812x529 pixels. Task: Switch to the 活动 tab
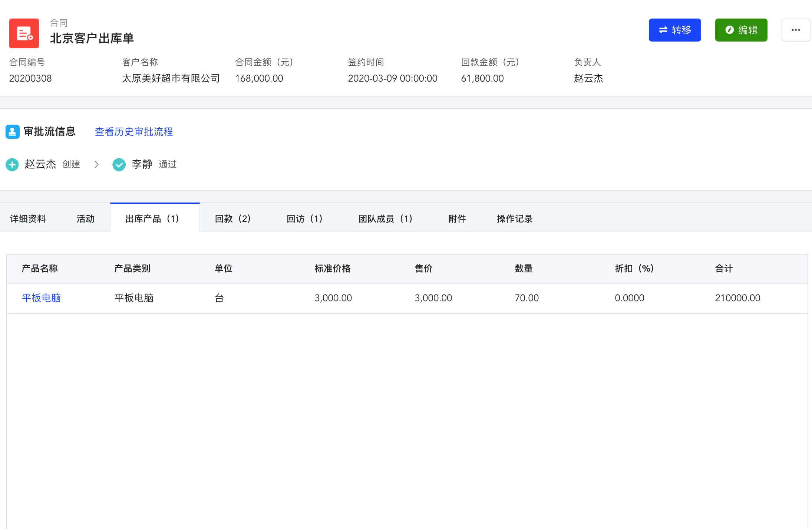click(86, 219)
